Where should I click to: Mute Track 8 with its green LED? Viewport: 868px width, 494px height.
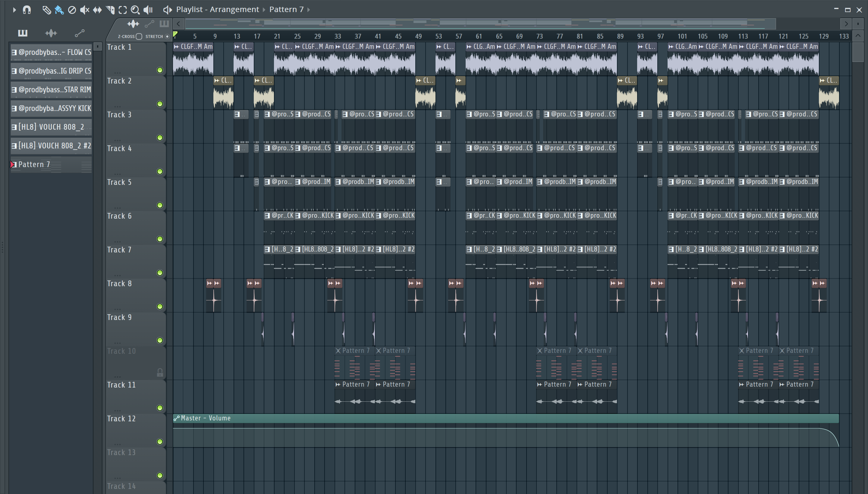[160, 307]
